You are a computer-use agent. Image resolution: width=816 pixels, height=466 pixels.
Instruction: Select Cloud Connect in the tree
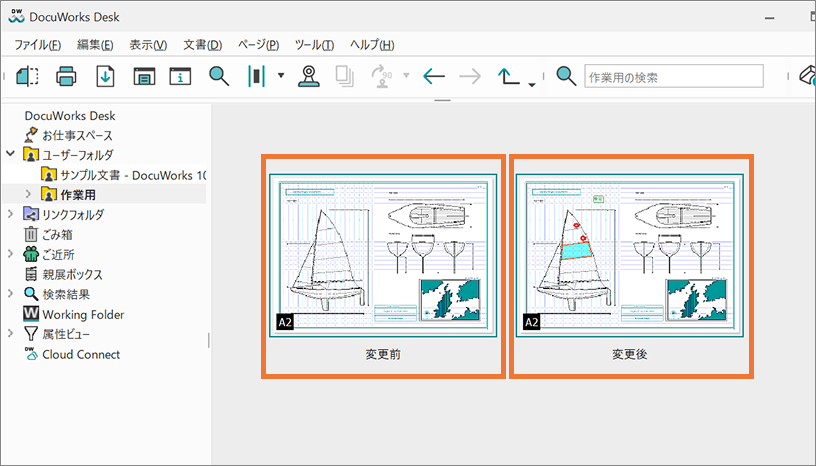[81, 354]
